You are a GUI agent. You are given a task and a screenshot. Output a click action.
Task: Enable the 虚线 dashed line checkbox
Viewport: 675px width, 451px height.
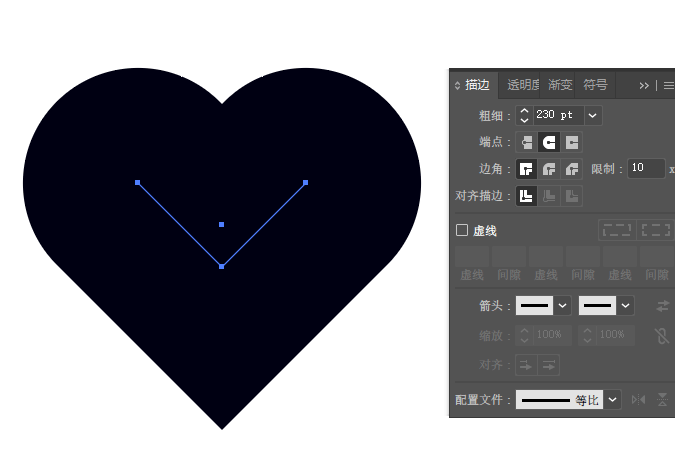pos(462,230)
